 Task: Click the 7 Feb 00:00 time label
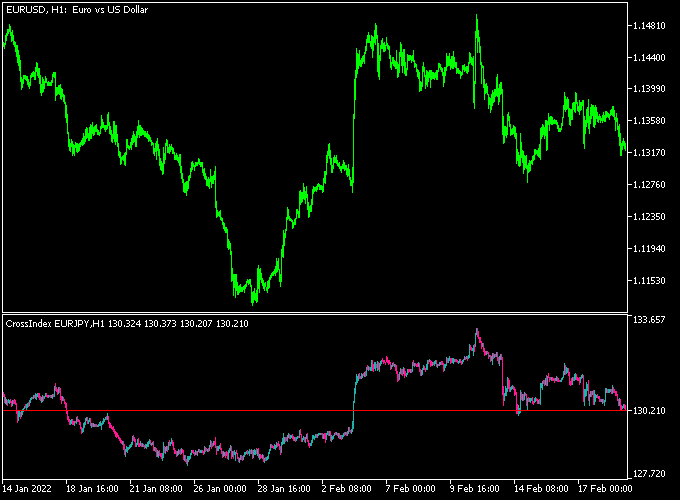coord(410,489)
